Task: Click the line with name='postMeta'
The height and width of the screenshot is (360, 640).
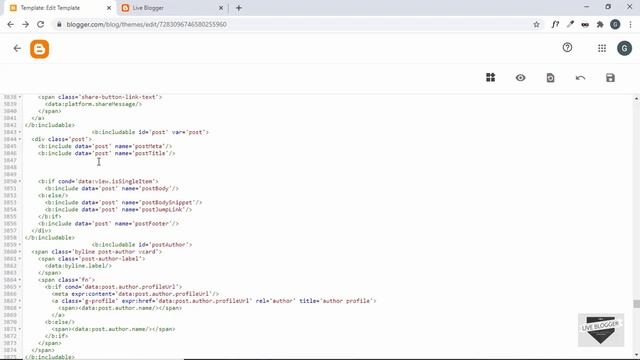Action: click(105, 146)
